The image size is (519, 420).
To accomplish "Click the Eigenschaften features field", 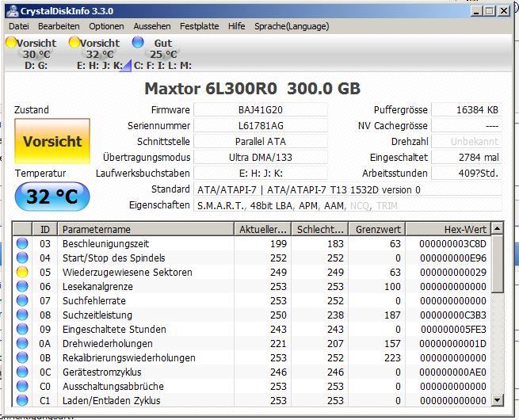I will coord(348,205).
